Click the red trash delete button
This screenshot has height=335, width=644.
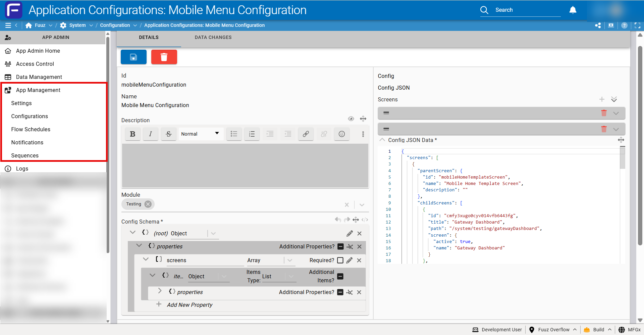pyautogui.click(x=164, y=57)
